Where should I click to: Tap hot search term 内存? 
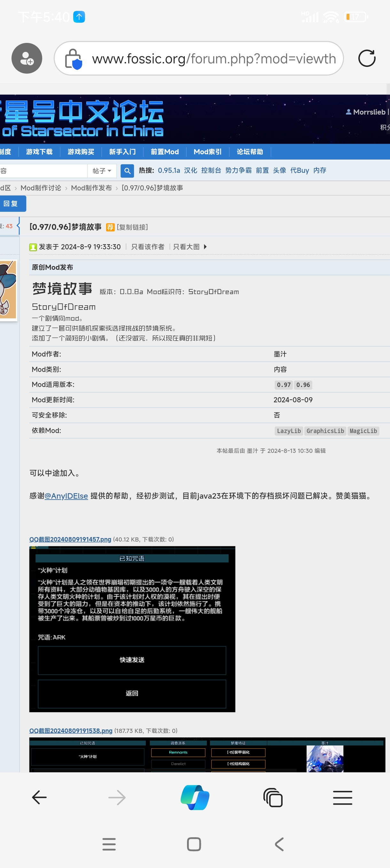(x=320, y=171)
